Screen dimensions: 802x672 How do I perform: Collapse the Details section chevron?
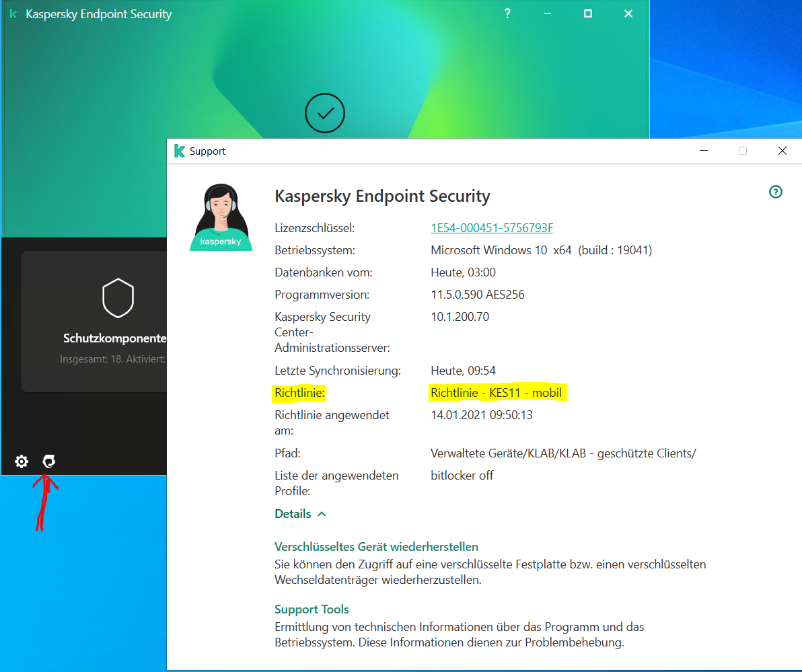pyautogui.click(x=322, y=514)
